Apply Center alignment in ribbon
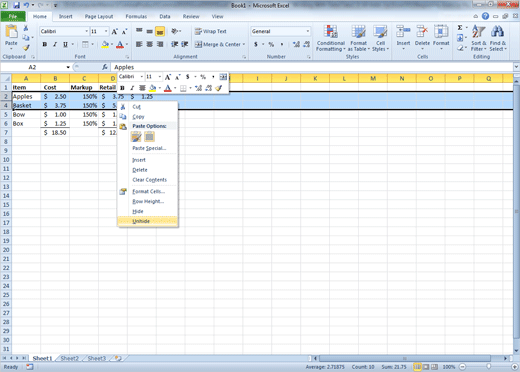Viewport: 520px width, 372px height. 150,44
